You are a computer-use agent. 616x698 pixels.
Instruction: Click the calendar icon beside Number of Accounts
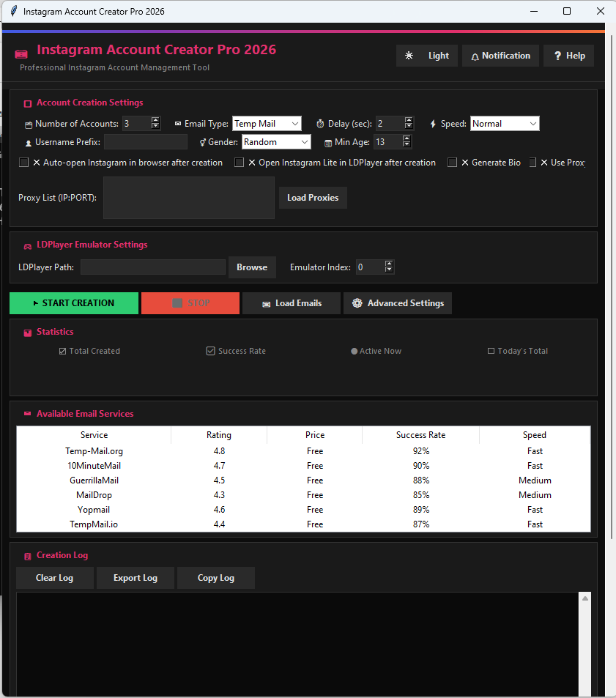[x=29, y=125]
